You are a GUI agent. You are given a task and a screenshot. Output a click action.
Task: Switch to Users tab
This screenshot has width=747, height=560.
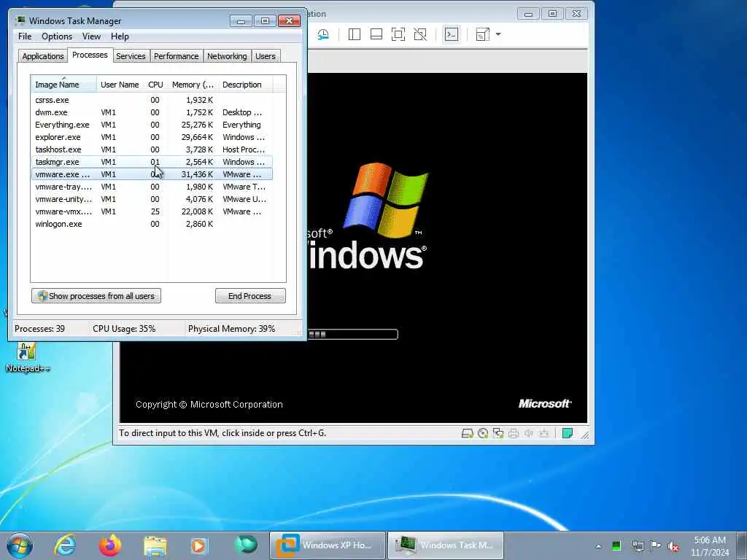tap(266, 56)
